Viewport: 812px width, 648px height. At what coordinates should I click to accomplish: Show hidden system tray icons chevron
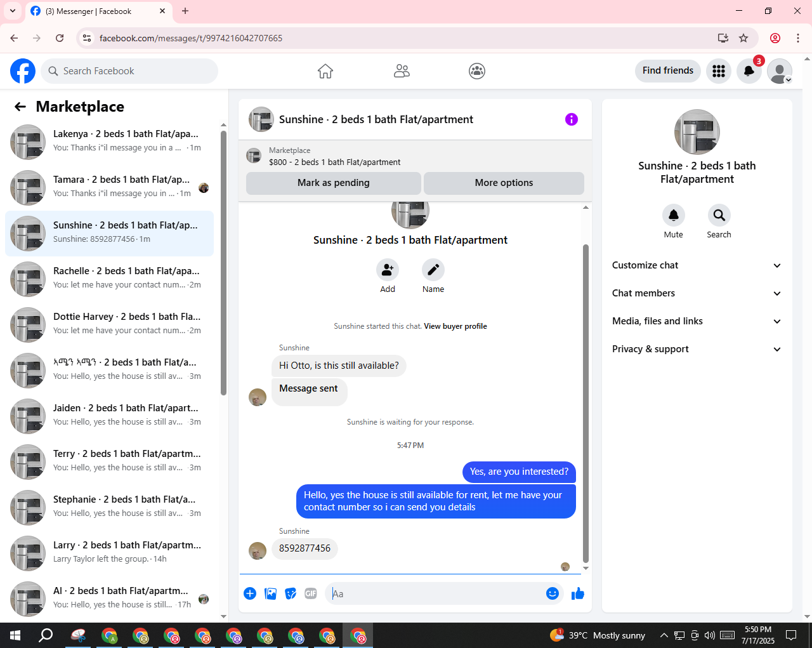coord(664,635)
